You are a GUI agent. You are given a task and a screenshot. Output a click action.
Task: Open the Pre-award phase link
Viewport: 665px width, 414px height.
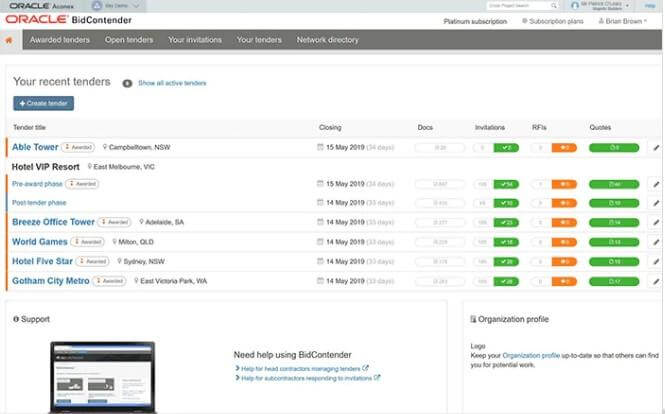(37, 184)
